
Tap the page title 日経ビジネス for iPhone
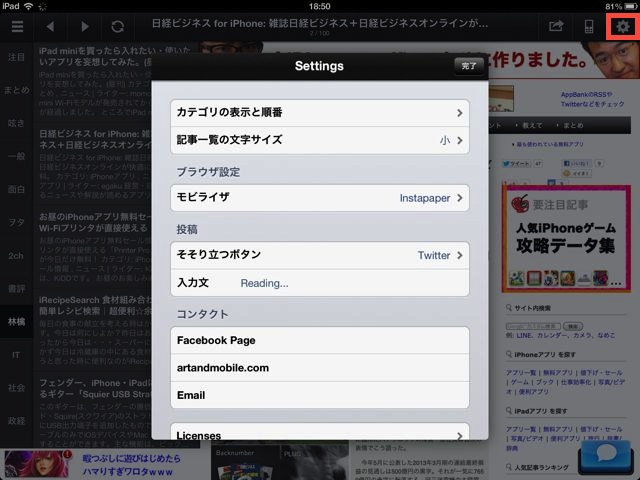(320, 24)
